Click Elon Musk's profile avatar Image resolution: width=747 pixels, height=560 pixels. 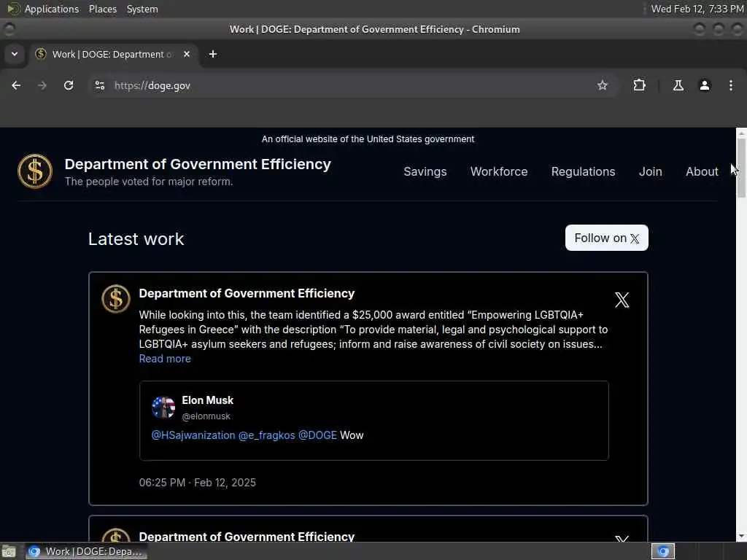[x=163, y=407]
